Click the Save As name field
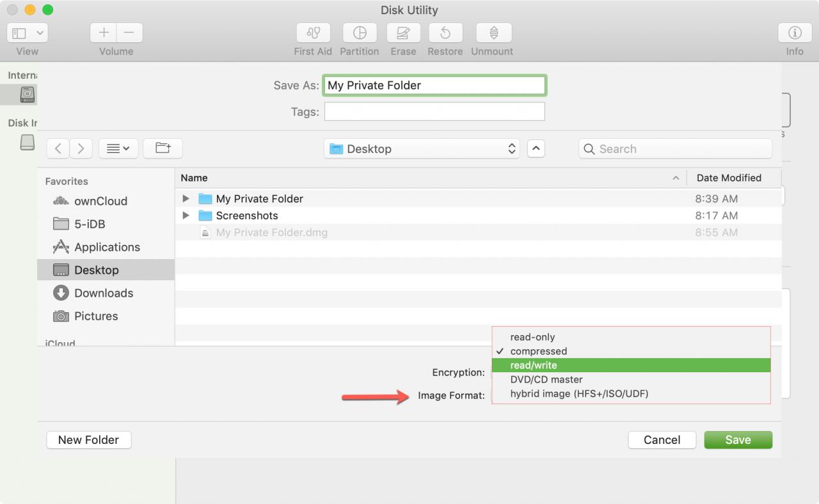819x504 pixels. click(434, 85)
